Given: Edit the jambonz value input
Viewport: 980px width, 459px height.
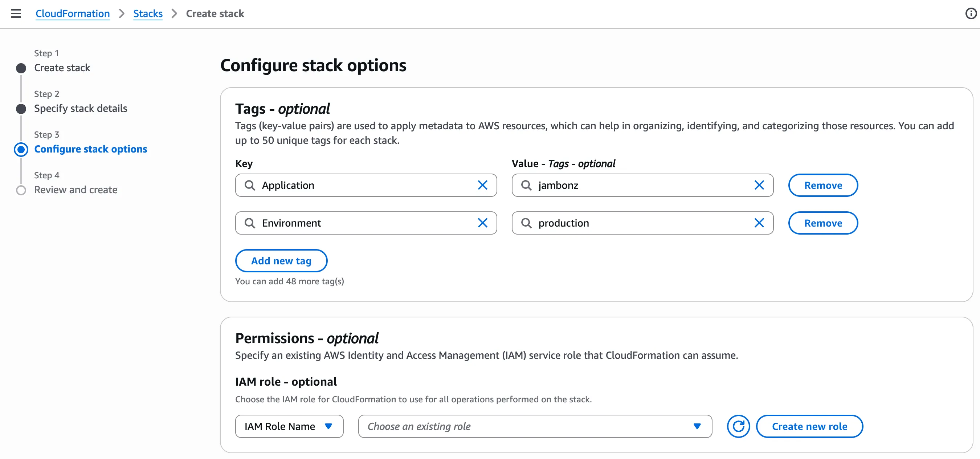Looking at the screenshot, I should (x=642, y=185).
